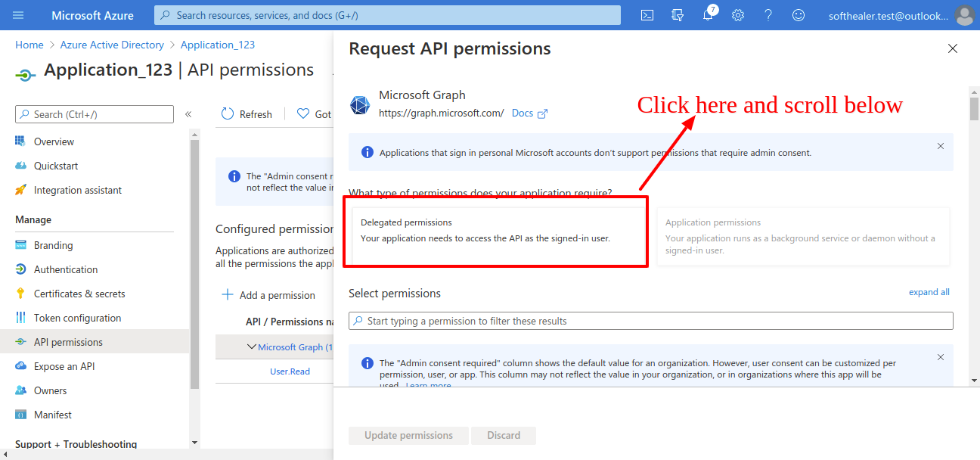Open notifications bell with badge 7
This screenshot has height=460, width=980.
[709, 14]
